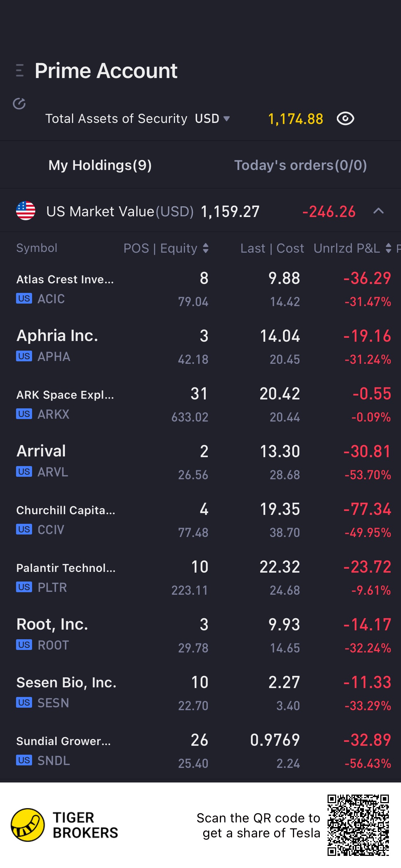Switch to Today's orders tab
Viewport: 401px width, 868px height.
point(300,165)
